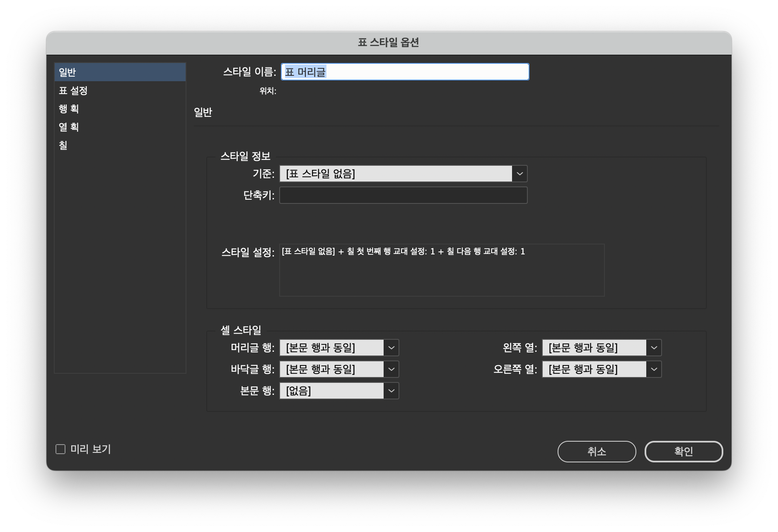Enable the 미리 보기 preview checkbox

[60, 449]
